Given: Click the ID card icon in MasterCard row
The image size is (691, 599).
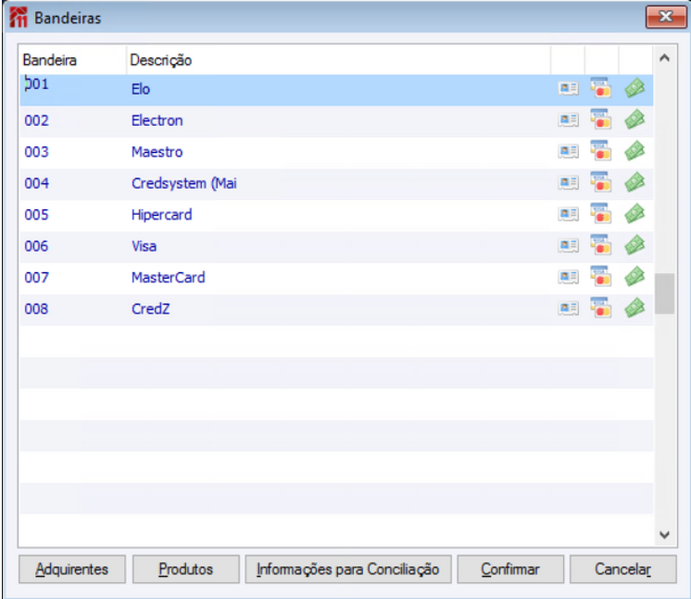Looking at the screenshot, I should tap(568, 277).
